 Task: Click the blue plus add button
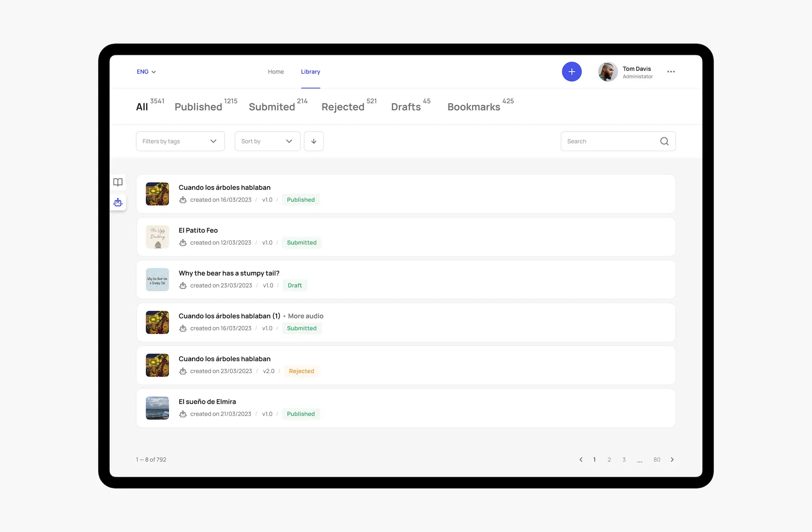[x=571, y=72]
